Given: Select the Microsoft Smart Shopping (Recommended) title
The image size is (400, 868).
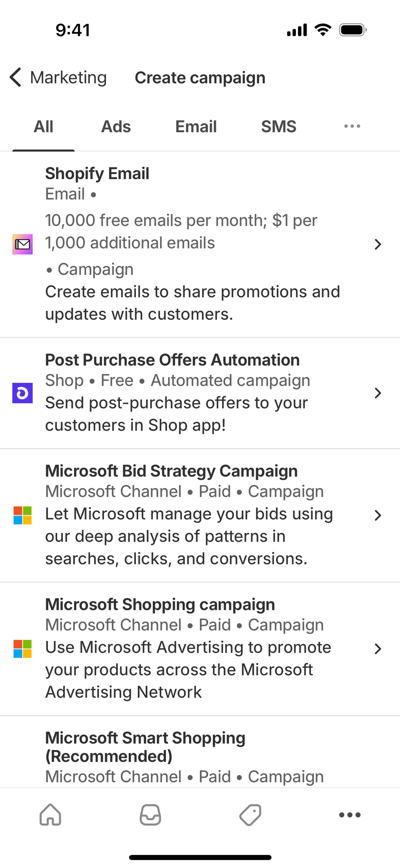Looking at the screenshot, I should pos(145,747).
